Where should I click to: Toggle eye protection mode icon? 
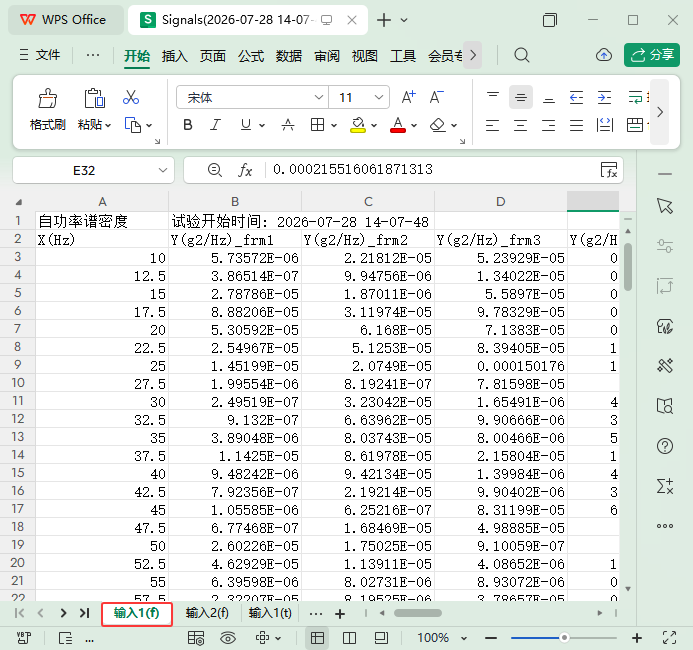[x=228, y=638]
